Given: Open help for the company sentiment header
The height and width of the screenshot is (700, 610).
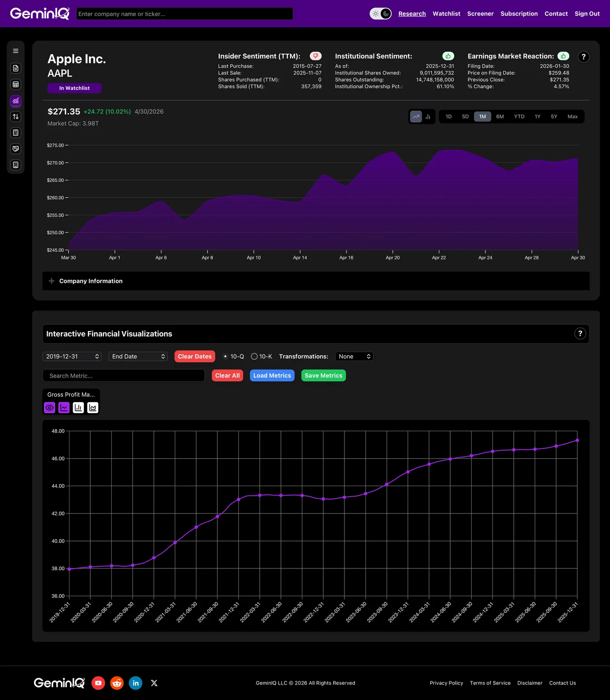Looking at the screenshot, I should 584,57.
